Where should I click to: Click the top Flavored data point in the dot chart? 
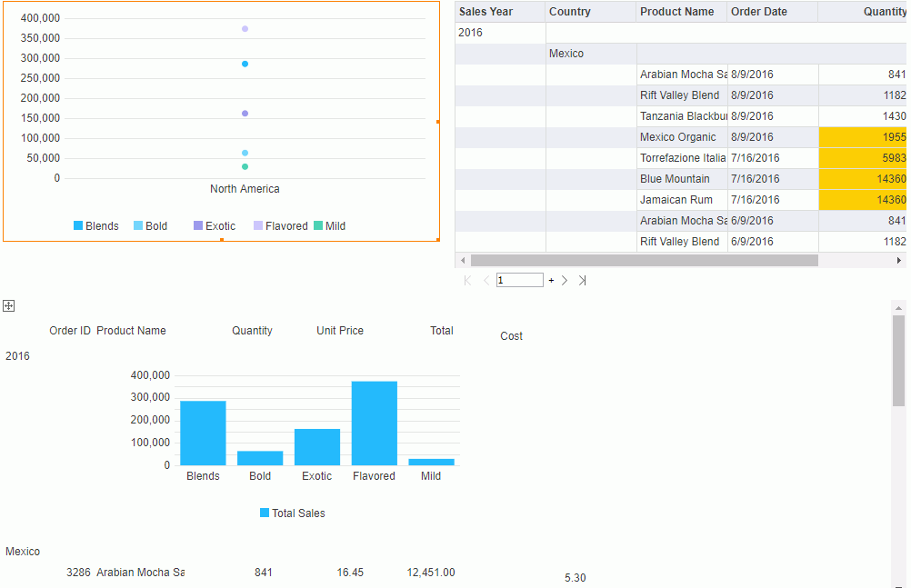click(245, 29)
